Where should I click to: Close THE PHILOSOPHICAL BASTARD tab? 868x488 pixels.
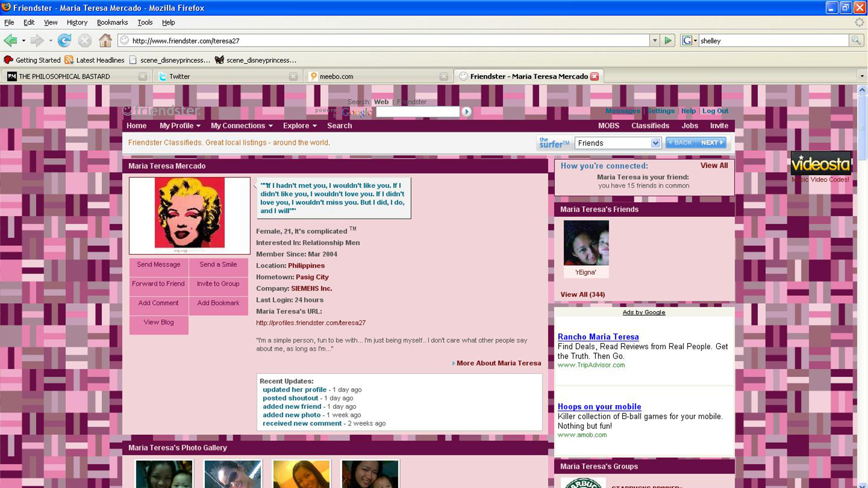(142, 76)
